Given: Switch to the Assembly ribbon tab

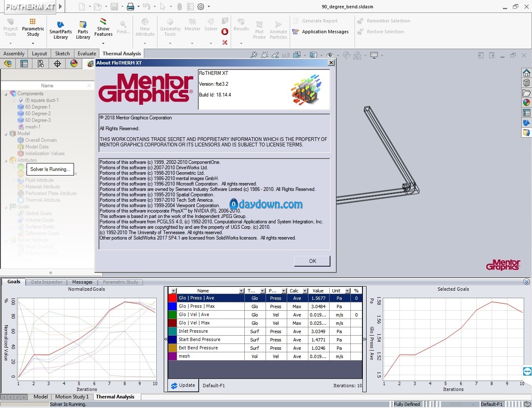Looking at the screenshot, I should pyautogui.click(x=14, y=54).
